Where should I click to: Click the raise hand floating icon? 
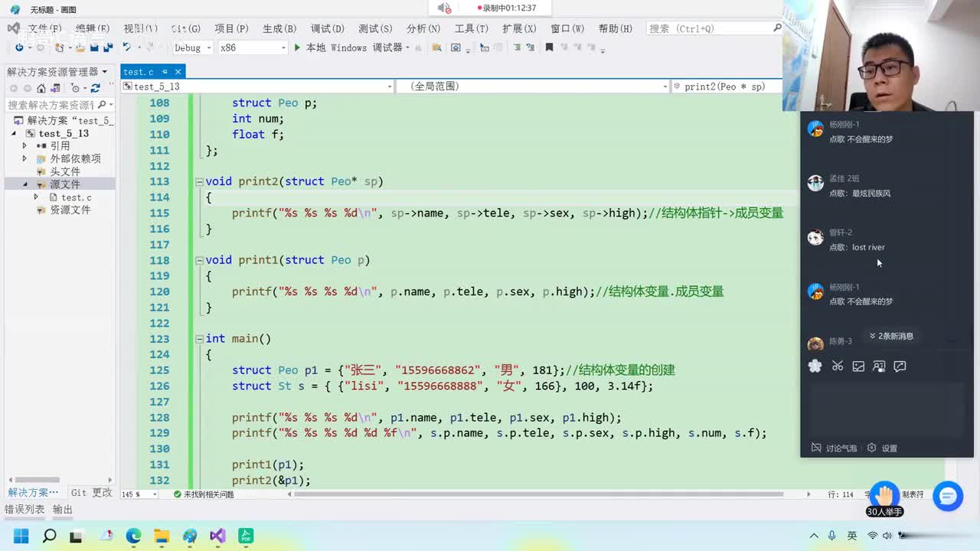tap(884, 495)
